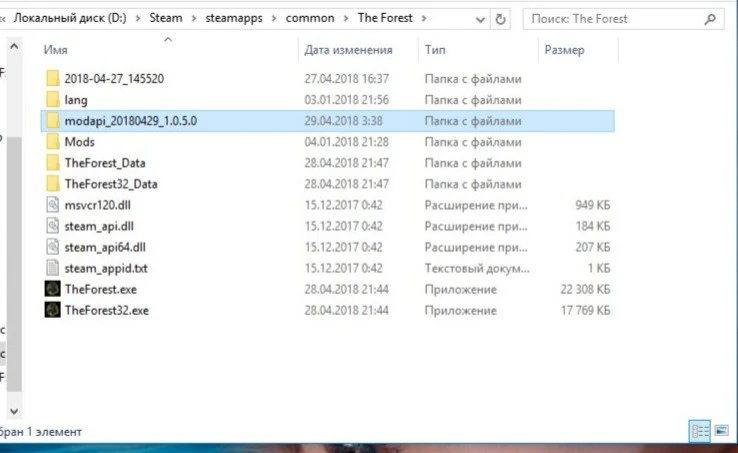
Task: Click the 2018-04-27_145520 folder icon
Action: click(x=53, y=78)
